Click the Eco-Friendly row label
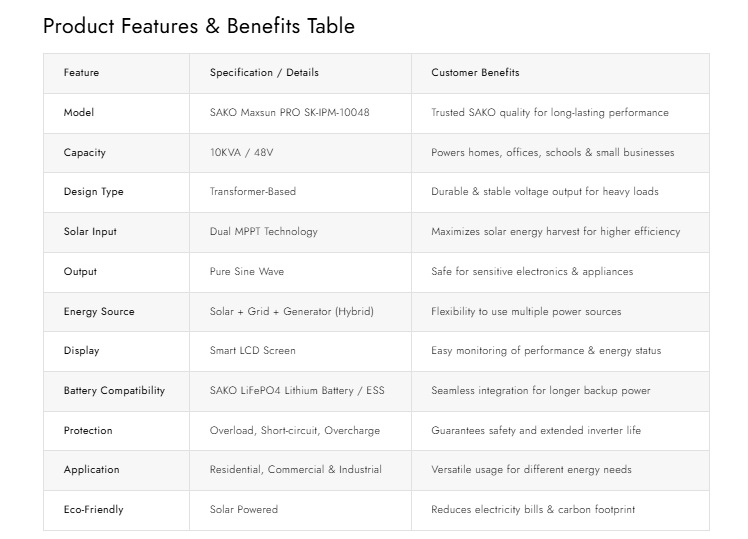The width and height of the screenshot is (748, 539). [x=93, y=510]
